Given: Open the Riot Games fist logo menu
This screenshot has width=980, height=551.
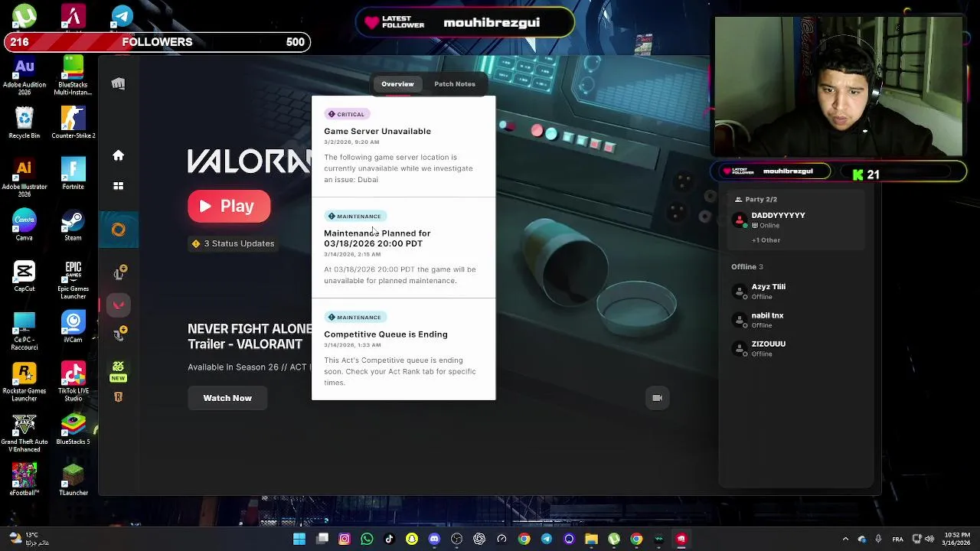Looking at the screenshot, I should click(x=118, y=84).
